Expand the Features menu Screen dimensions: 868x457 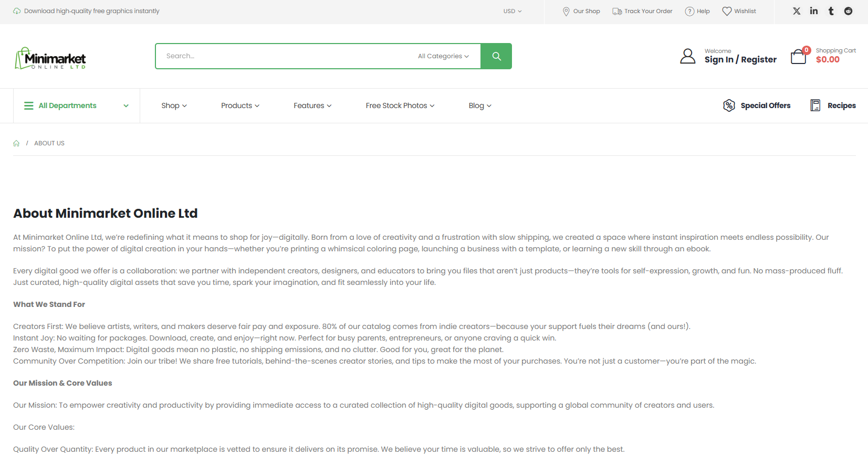[x=312, y=105]
